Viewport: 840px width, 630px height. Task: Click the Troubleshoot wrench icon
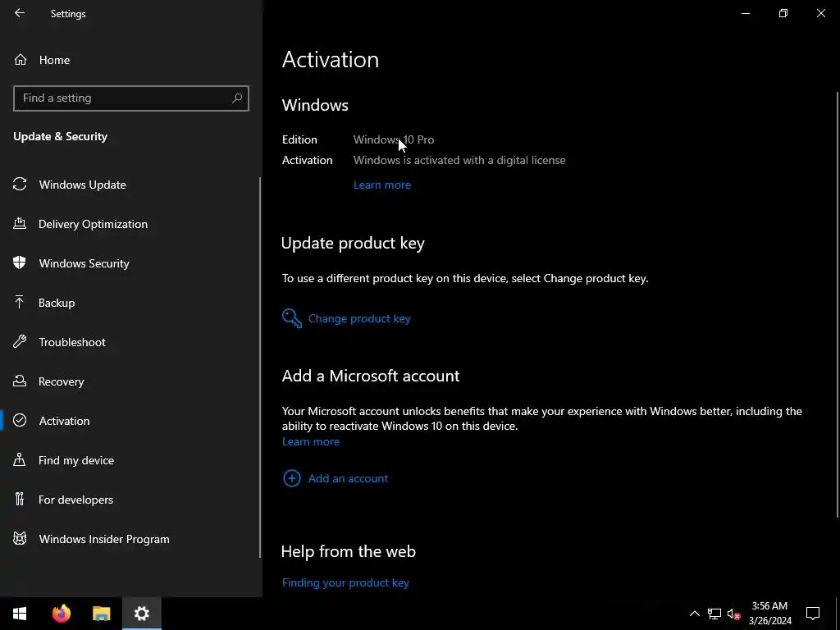20,341
